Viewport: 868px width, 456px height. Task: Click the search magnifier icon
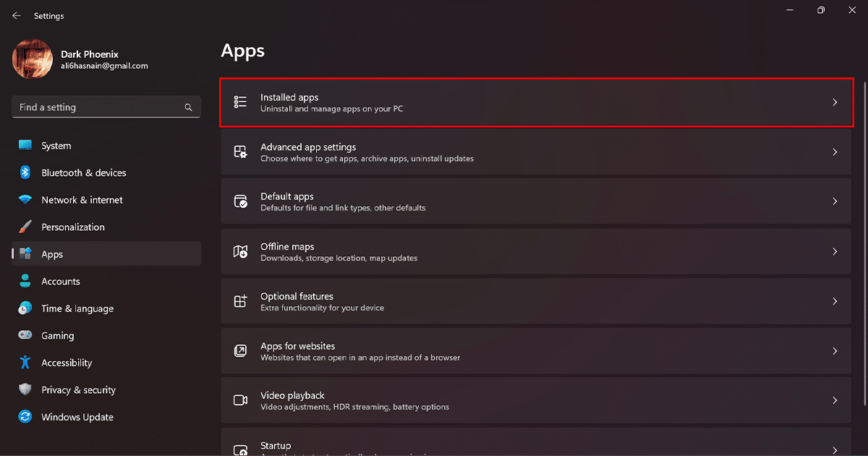click(188, 107)
